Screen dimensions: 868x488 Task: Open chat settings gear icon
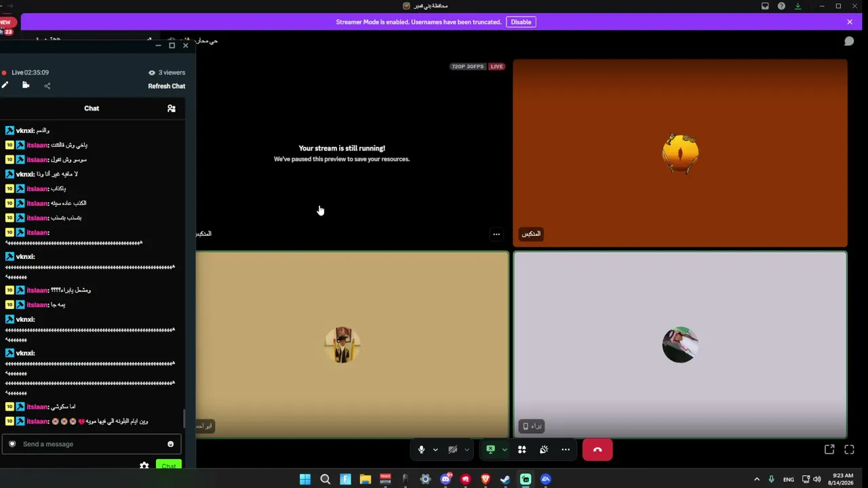[144, 466]
